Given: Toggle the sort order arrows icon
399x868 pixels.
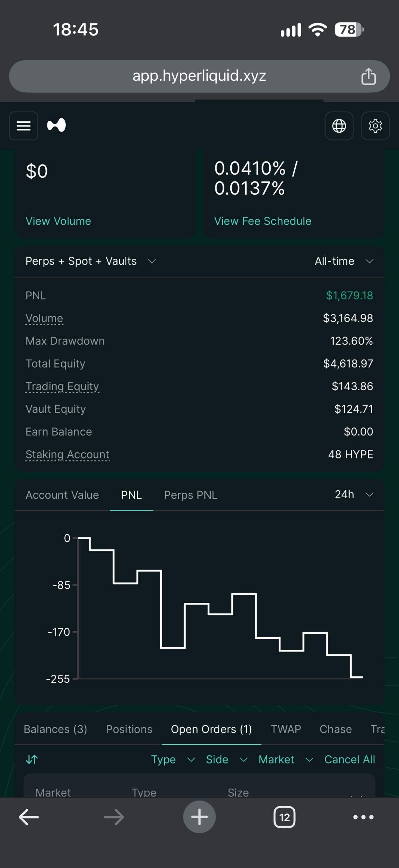Looking at the screenshot, I should pos(32,759).
